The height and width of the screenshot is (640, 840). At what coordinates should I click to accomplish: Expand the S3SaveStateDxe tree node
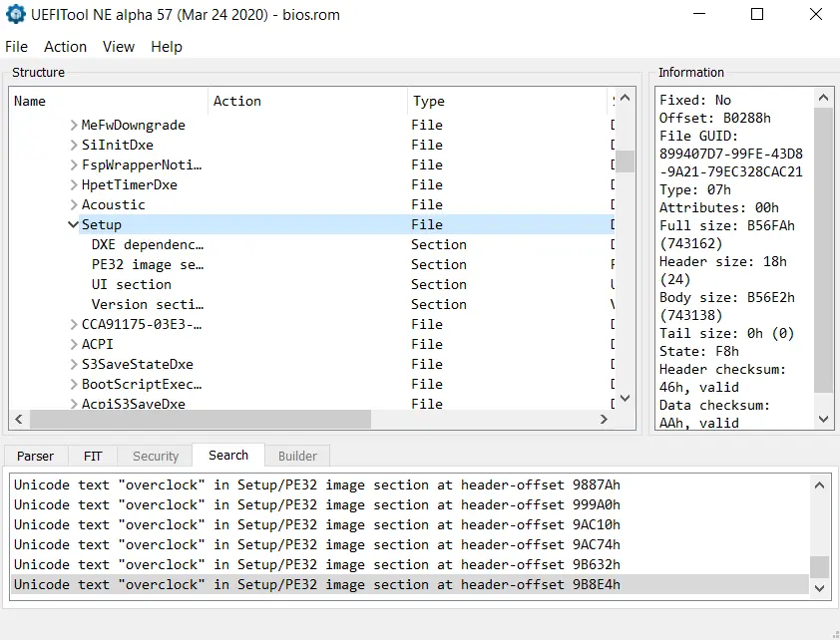(74, 364)
